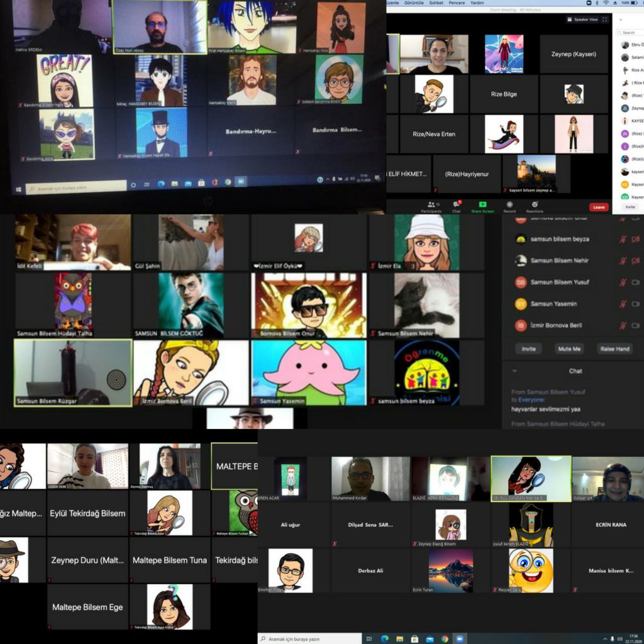Collapse participants list chevron above Search
Image resolution: width=644 pixels, height=644 pixels.
[621, 19]
